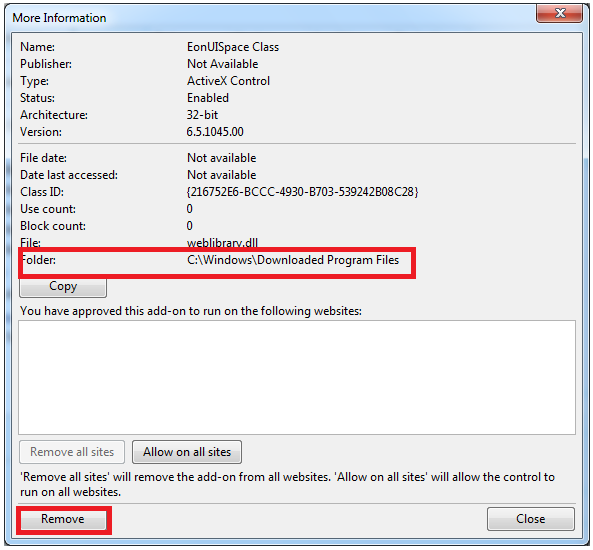Viewport: 593px width, 550px height.
Task: Click the Remove button
Action: point(63,519)
